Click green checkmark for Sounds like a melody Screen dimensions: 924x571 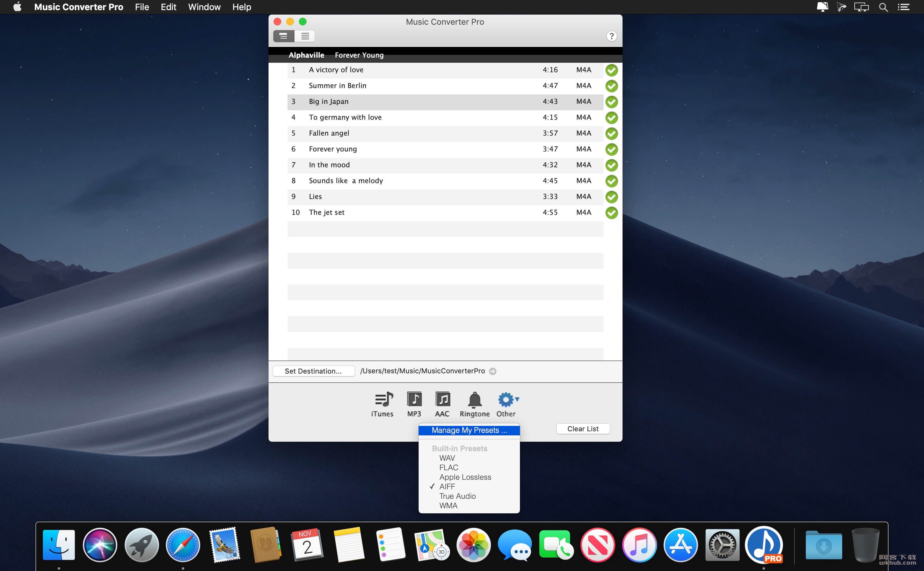tap(611, 181)
